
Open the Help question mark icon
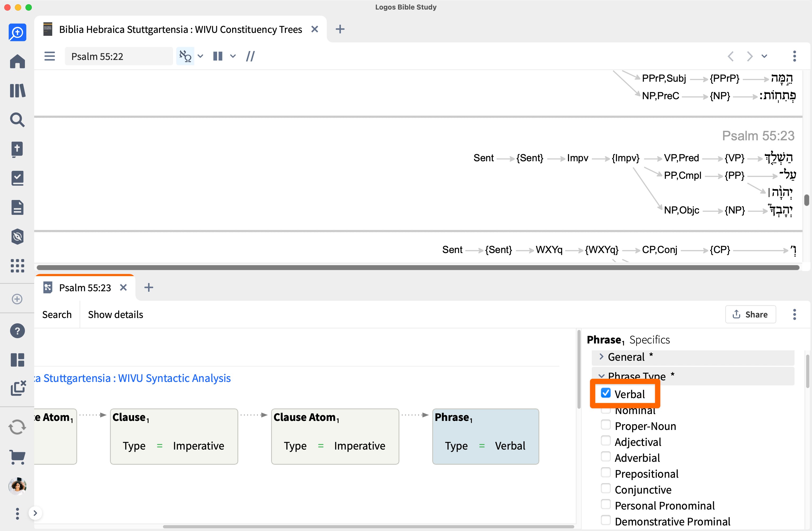pyautogui.click(x=17, y=330)
